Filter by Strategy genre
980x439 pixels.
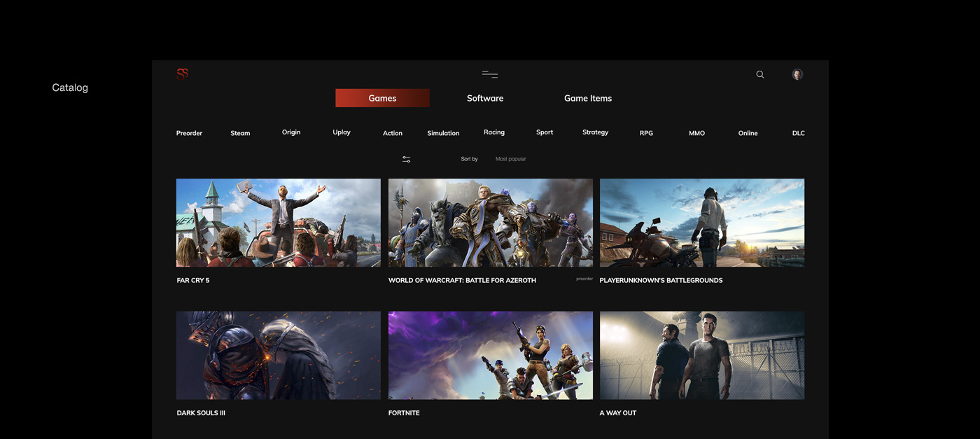[596, 132]
